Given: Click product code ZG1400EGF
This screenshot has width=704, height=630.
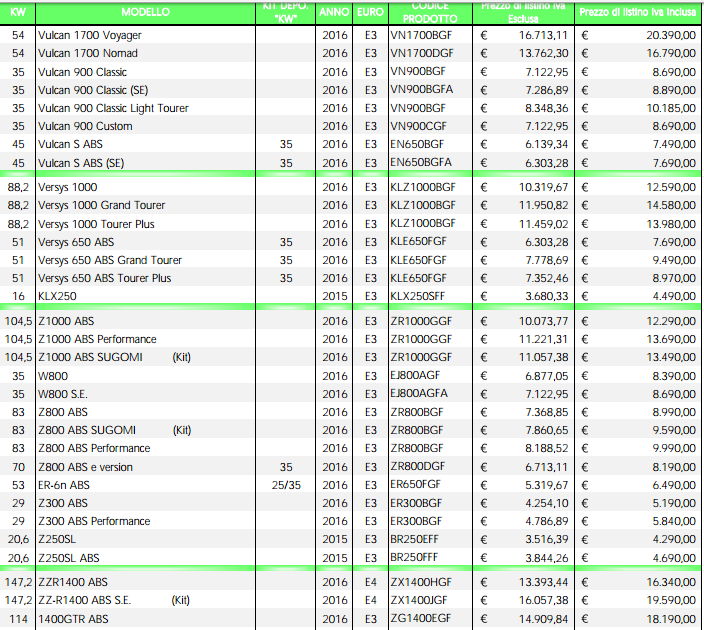Looking at the screenshot, I should [421, 619].
